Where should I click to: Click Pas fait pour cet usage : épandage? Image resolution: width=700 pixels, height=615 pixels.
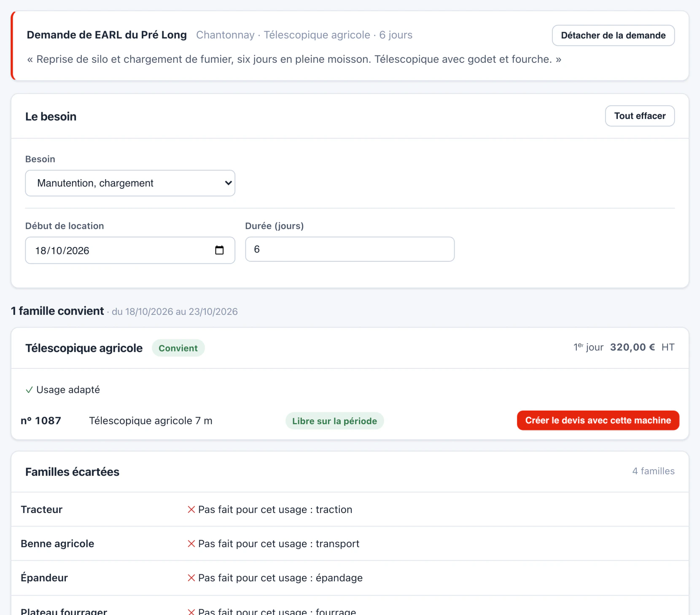pos(280,578)
